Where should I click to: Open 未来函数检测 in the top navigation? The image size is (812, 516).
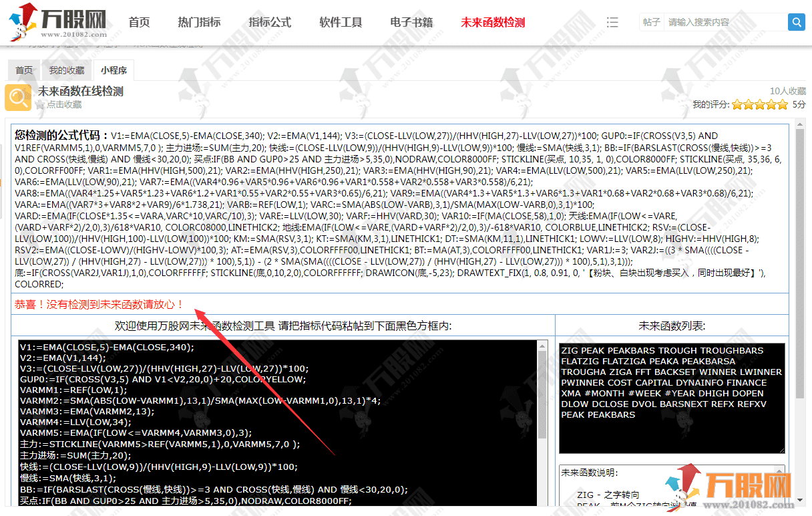(x=493, y=22)
